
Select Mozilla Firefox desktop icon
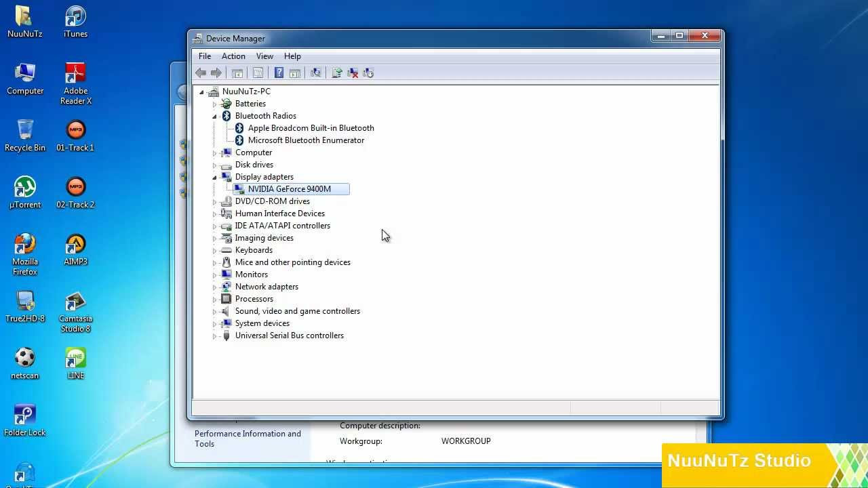(25, 255)
